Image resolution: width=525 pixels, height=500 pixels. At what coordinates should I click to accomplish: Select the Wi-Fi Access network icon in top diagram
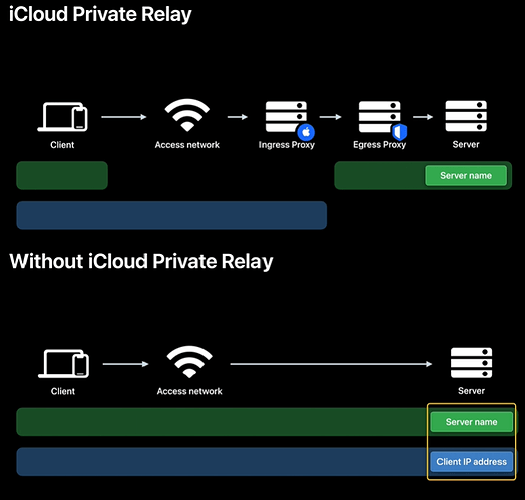187,115
